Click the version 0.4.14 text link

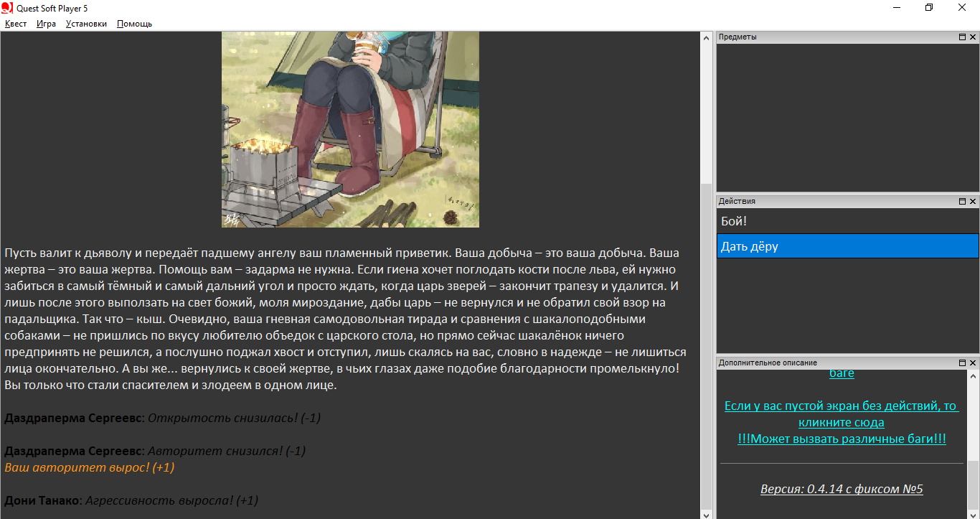842,489
